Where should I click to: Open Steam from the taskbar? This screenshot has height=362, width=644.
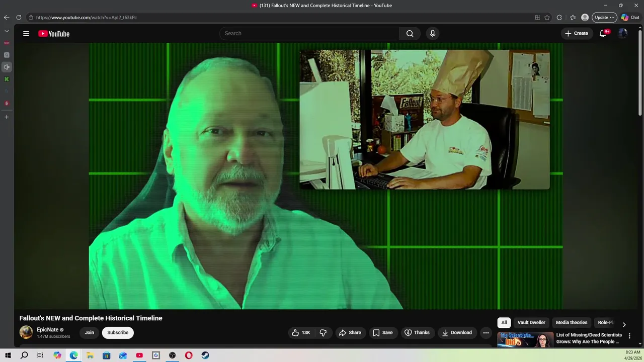click(205, 355)
